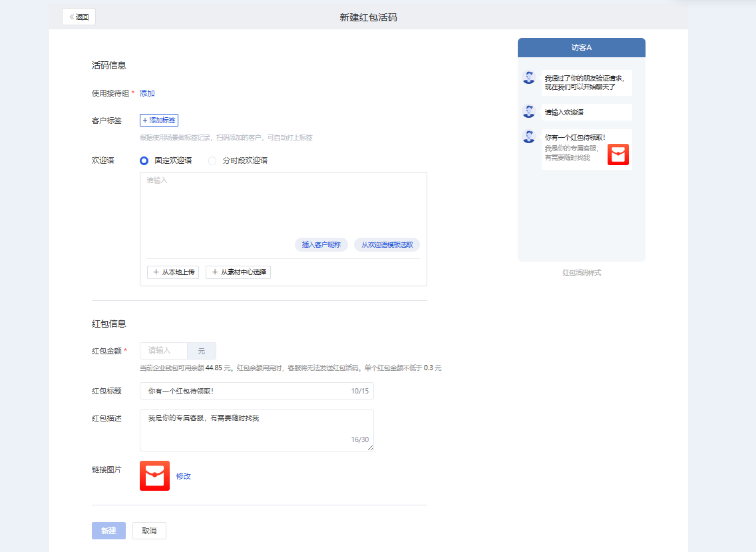Edit the 红包描述 description textarea
The width and height of the screenshot is (756, 552).
256,430
